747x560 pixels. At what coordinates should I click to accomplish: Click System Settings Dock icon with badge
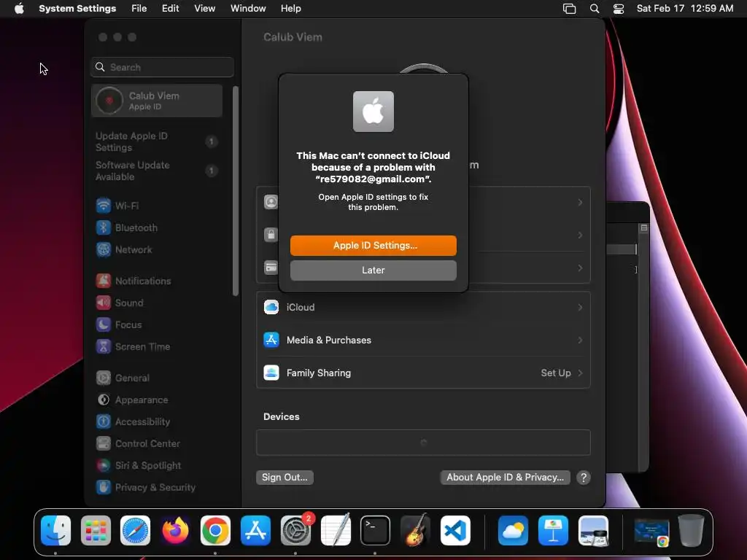click(295, 531)
